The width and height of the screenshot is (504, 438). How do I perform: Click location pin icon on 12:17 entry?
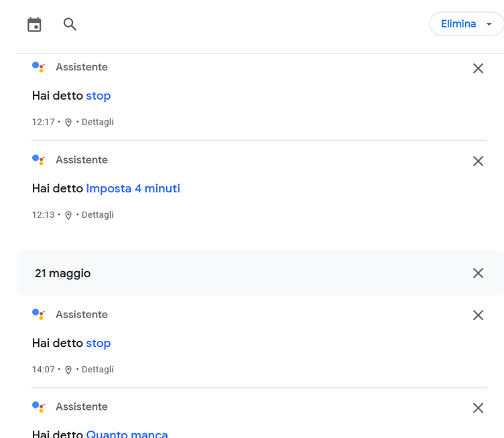68,123
